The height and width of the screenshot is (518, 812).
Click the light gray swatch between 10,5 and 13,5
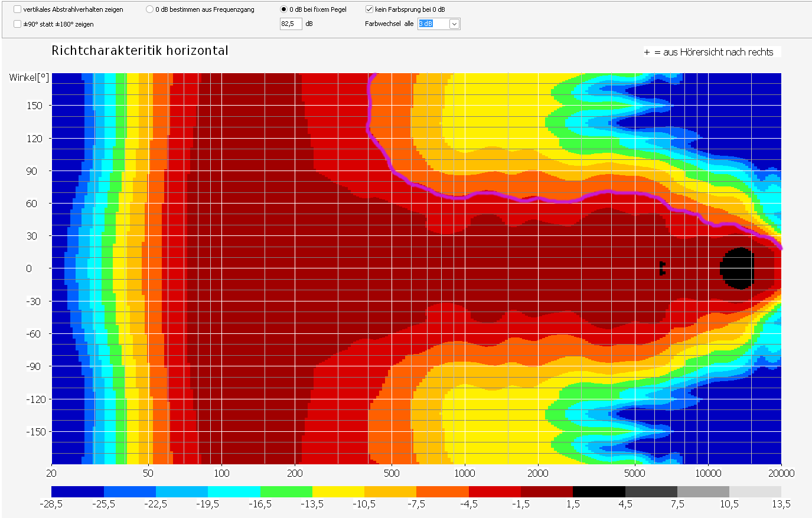(755, 491)
